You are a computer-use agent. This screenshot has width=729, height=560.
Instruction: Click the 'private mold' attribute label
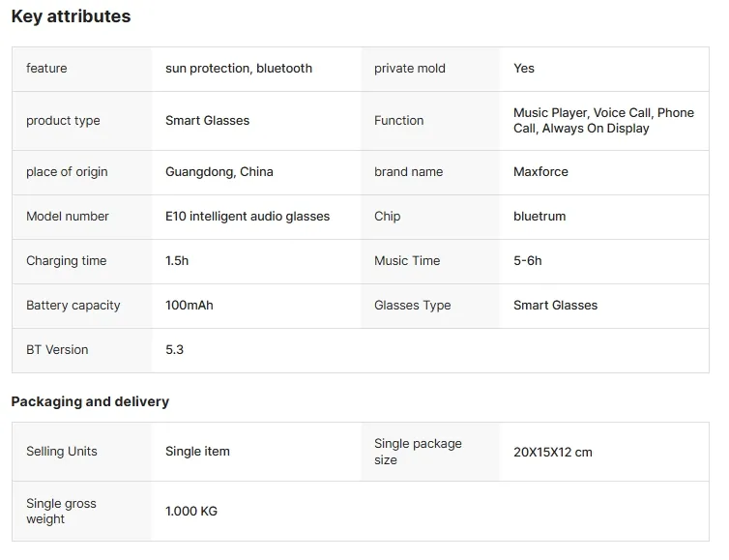pos(409,69)
